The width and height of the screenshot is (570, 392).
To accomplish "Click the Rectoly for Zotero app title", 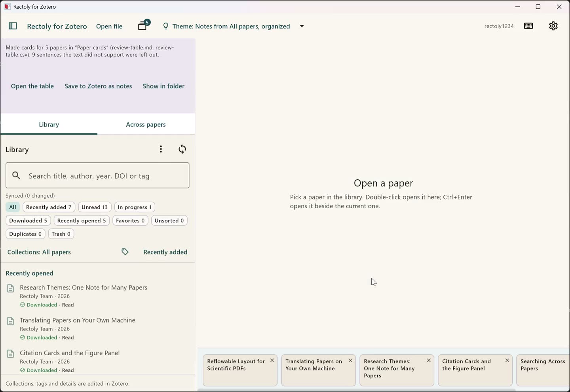I will [x=57, y=26].
